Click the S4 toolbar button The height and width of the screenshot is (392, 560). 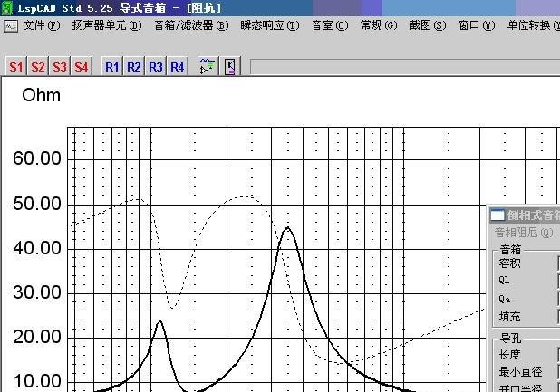82,66
